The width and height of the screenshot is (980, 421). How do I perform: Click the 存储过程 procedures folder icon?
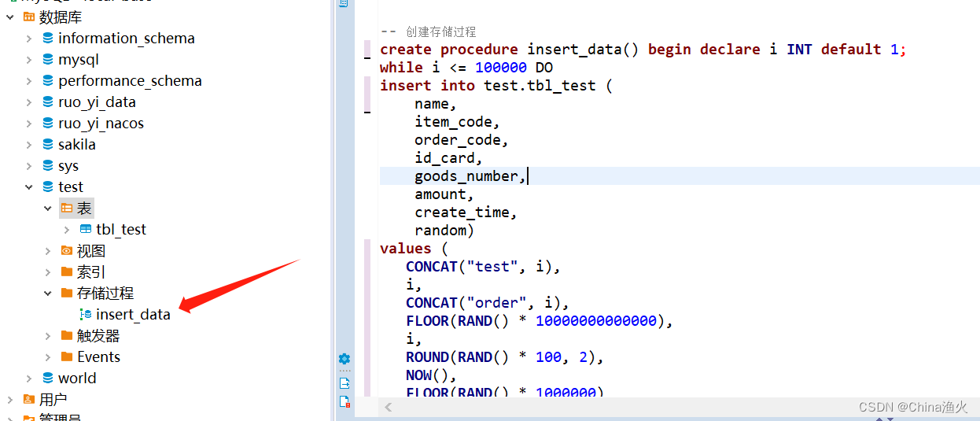[67, 293]
